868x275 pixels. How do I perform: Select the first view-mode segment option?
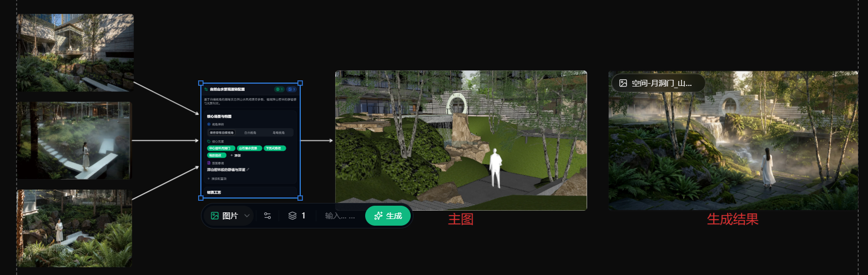221,133
